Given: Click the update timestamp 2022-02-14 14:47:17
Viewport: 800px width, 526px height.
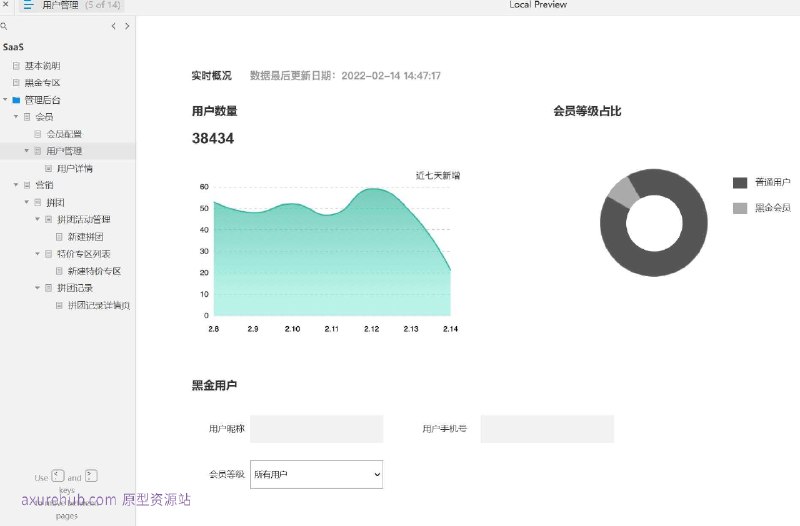Looking at the screenshot, I should pyautogui.click(x=391, y=76).
